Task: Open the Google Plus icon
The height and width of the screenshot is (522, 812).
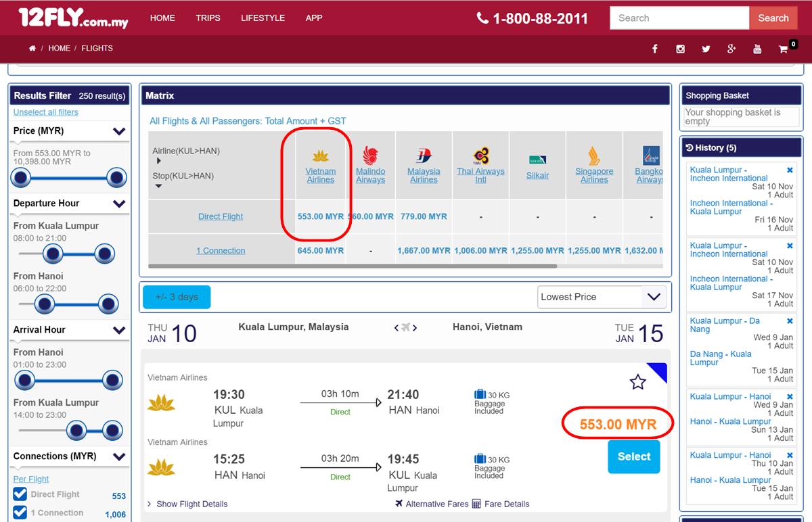Action: (x=731, y=49)
